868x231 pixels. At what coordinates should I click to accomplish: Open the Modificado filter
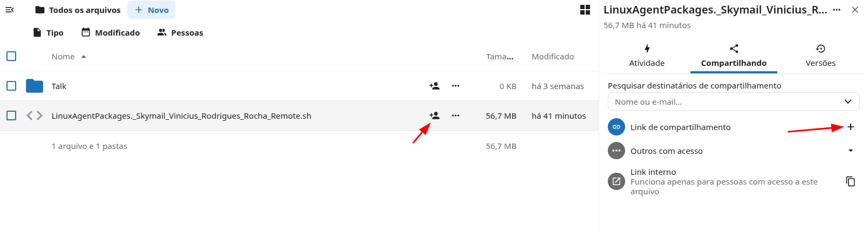click(x=111, y=32)
